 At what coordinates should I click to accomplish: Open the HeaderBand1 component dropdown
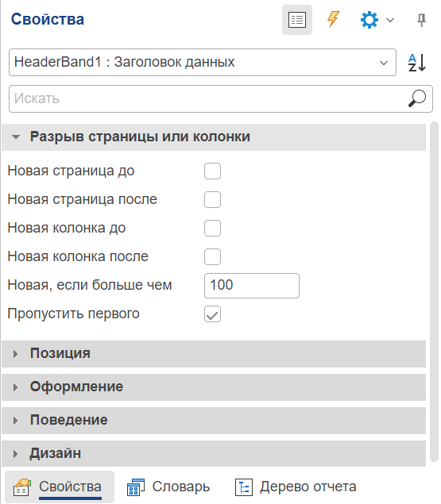point(203,63)
